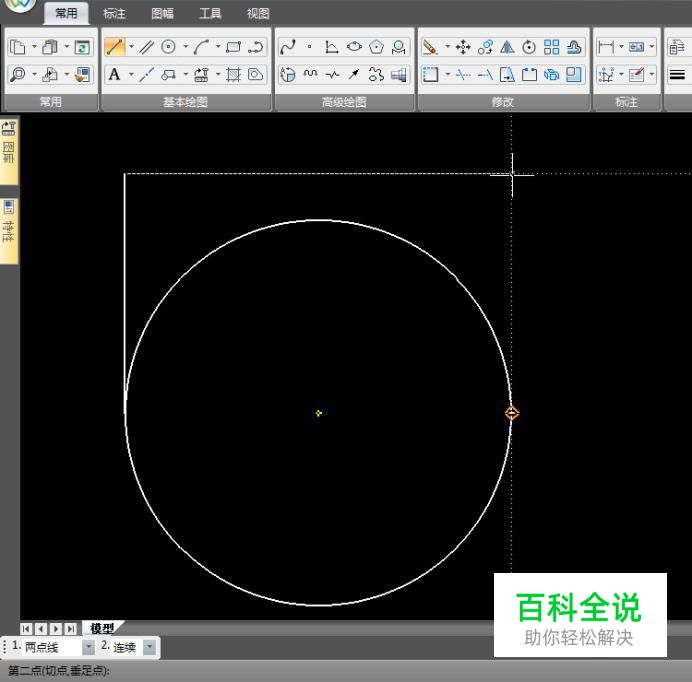Select the Double Break Line tool
692x682 pixels.
pos(332,74)
